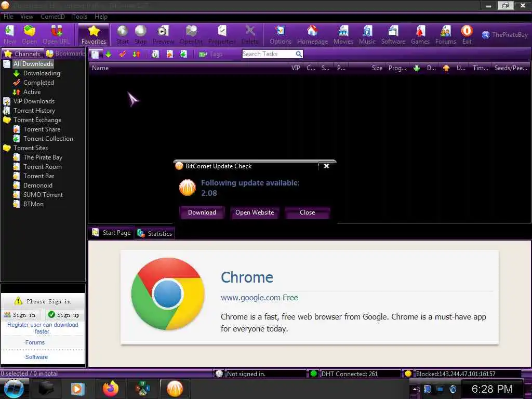Click the Torrent Exchange folder item
The height and width of the screenshot is (399, 532).
click(37, 120)
